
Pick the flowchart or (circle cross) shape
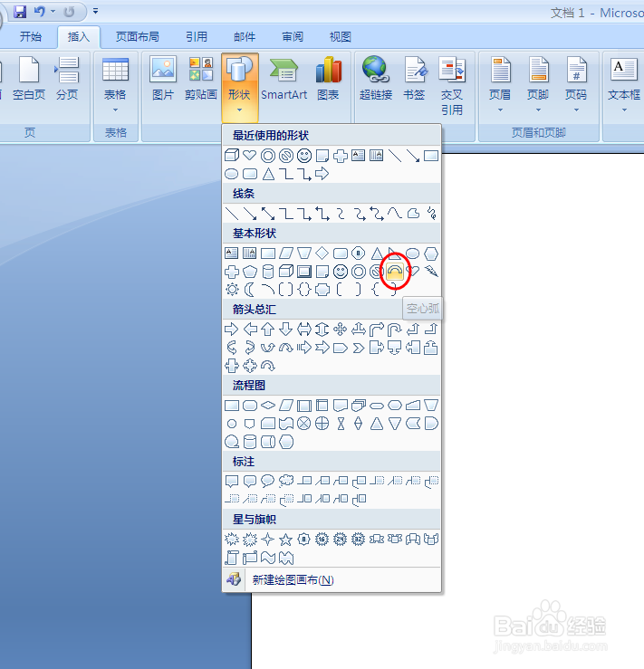pos(322,424)
